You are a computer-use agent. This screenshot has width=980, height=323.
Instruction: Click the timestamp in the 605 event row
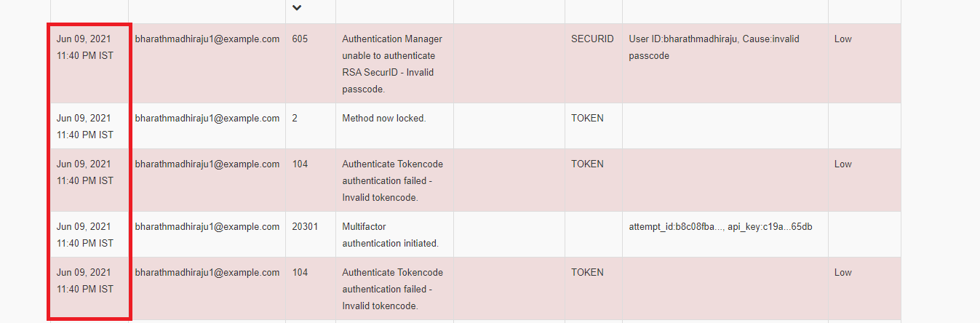85,47
